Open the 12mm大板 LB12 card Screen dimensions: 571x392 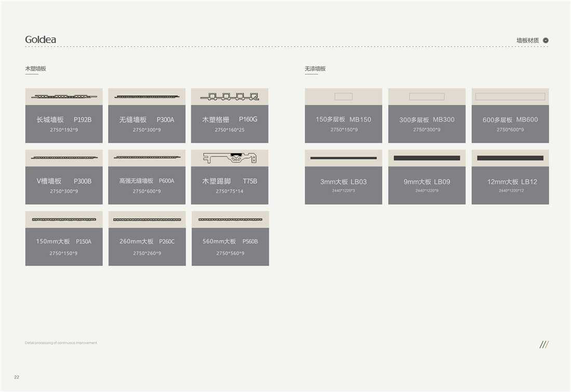point(510,177)
